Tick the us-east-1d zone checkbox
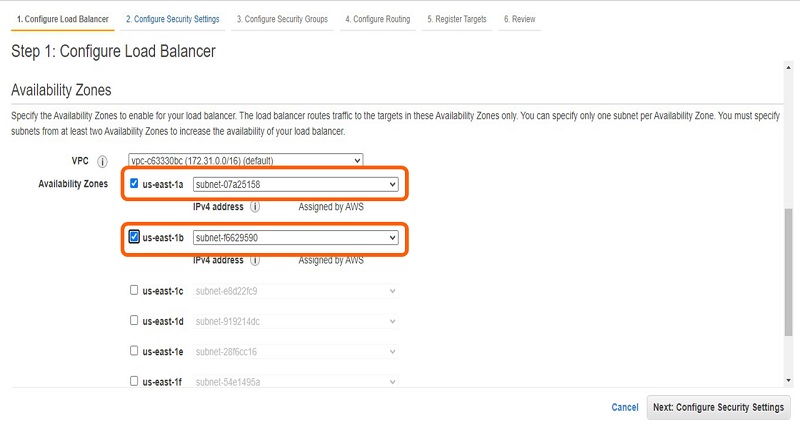 135,321
